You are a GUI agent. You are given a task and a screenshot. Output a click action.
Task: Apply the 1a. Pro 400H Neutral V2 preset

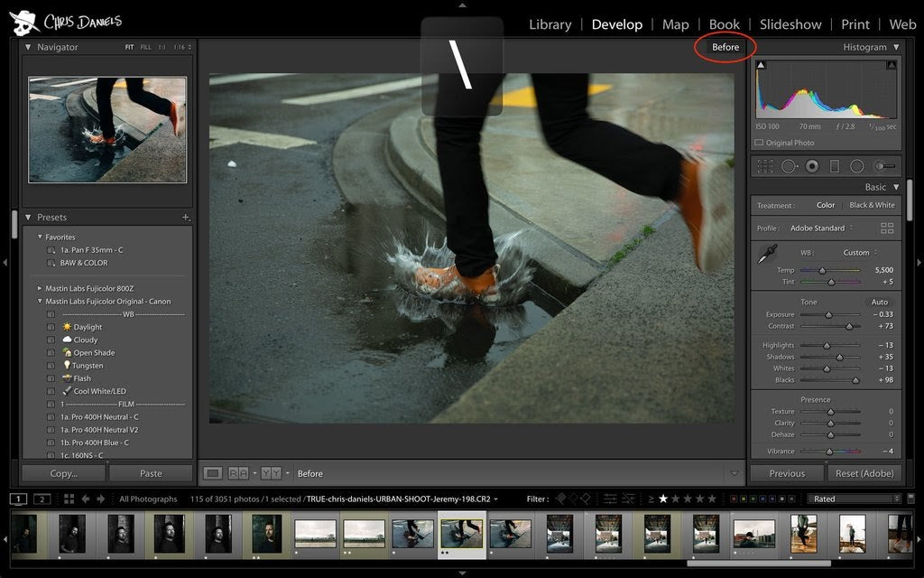tap(99, 429)
